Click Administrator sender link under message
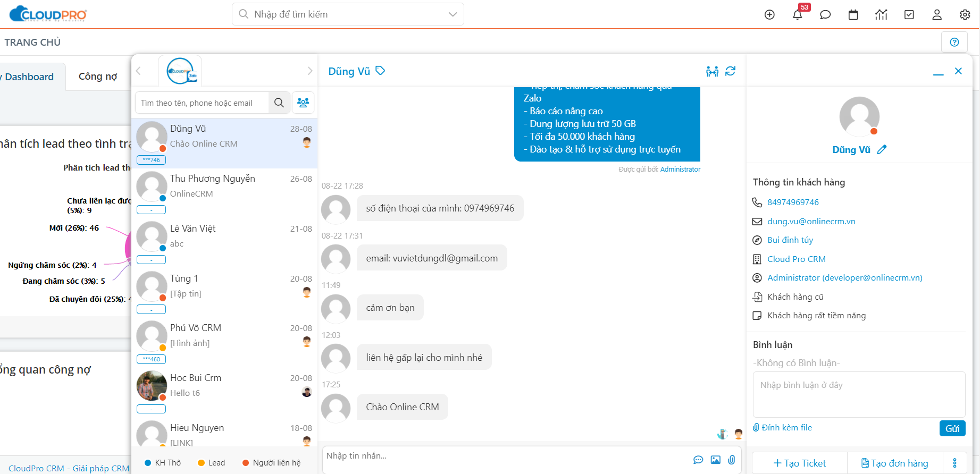This screenshot has width=980, height=474. coord(680,170)
